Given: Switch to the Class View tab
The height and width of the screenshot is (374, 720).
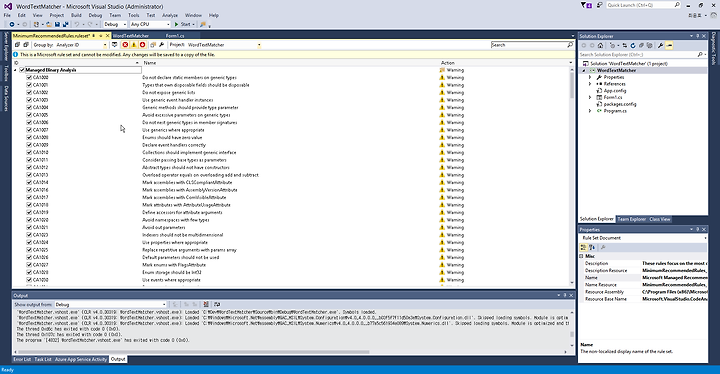Looking at the screenshot, I should (x=660, y=219).
